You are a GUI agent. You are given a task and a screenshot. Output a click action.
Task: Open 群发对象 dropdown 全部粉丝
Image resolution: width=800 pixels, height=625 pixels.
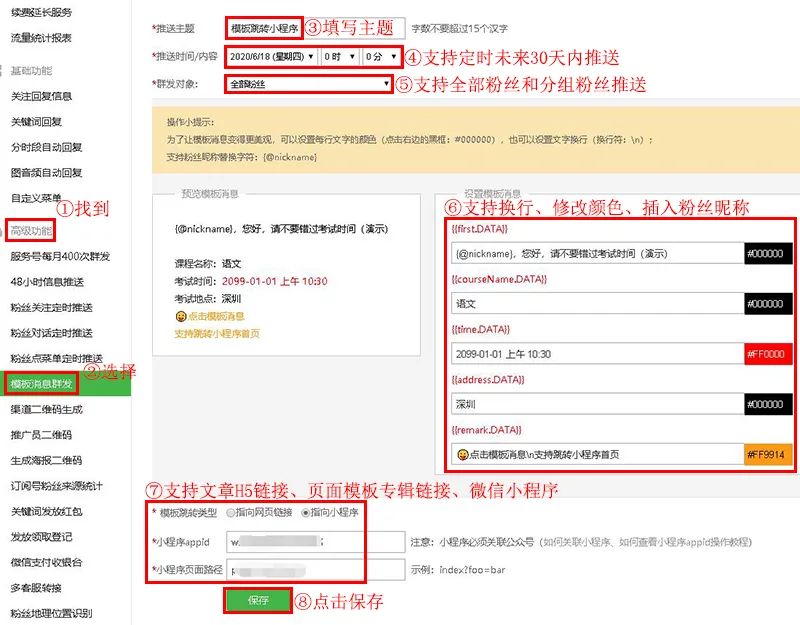point(309,84)
